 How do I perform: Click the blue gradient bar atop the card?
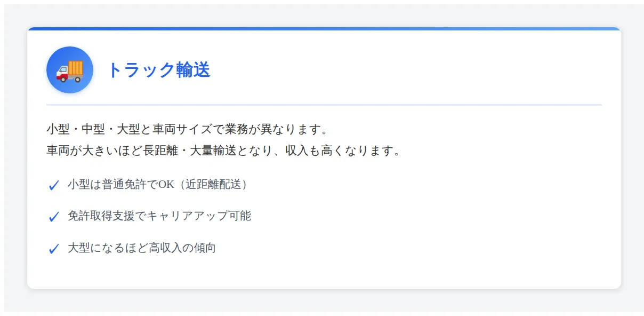point(324,29)
